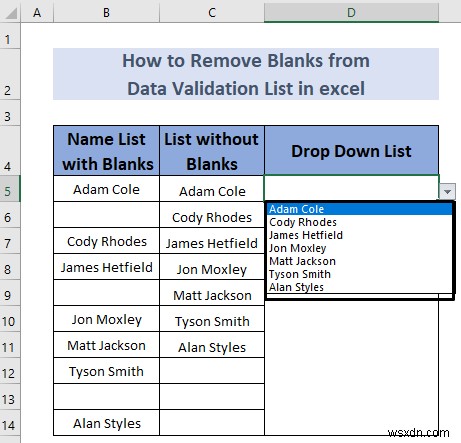Select row 7 header
The width and height of the screenshot is (461, 443).
tap(10, 241)
